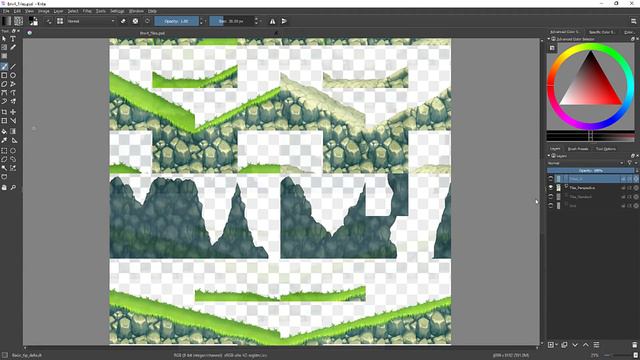Image resolution: width=640 pixels, height=360 pixels.
Task: Toggle eraser mode
Action: click(123, 21)
